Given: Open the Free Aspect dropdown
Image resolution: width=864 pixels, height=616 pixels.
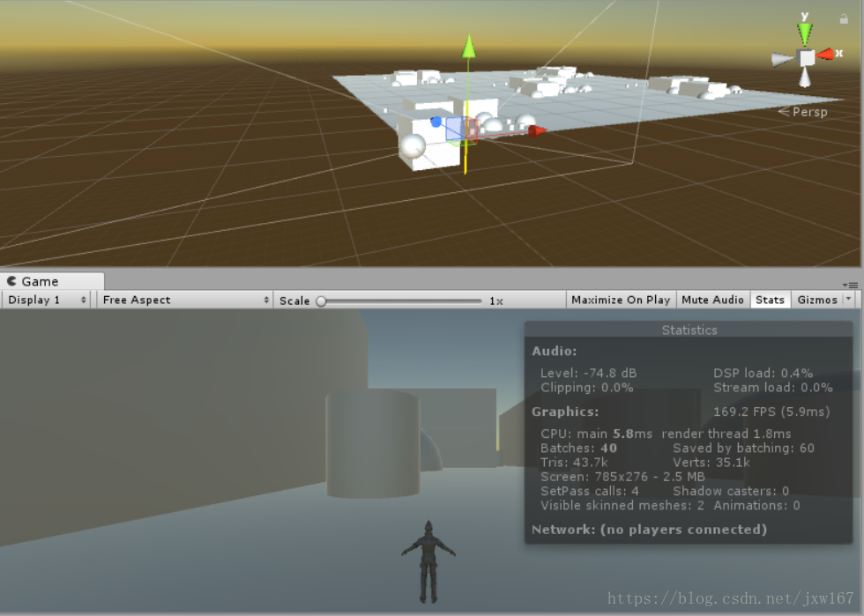Looking at the screenshot, I should pos(184,300).
